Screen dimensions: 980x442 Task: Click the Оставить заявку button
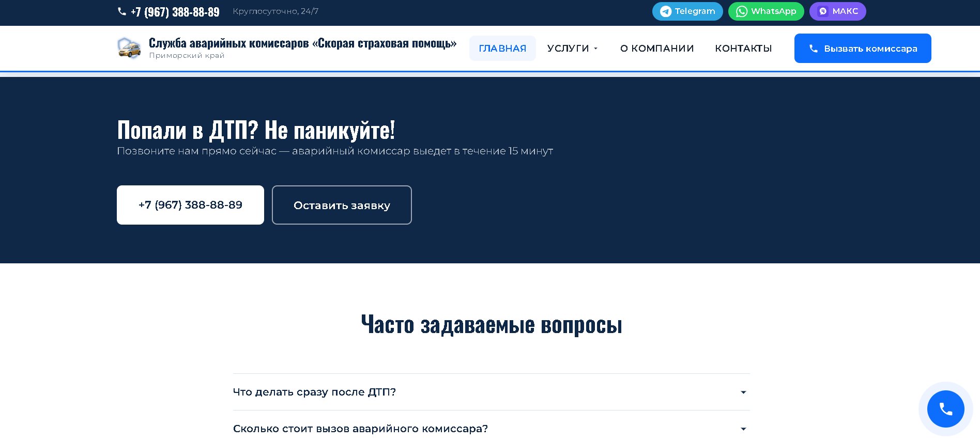pos(342,205)
